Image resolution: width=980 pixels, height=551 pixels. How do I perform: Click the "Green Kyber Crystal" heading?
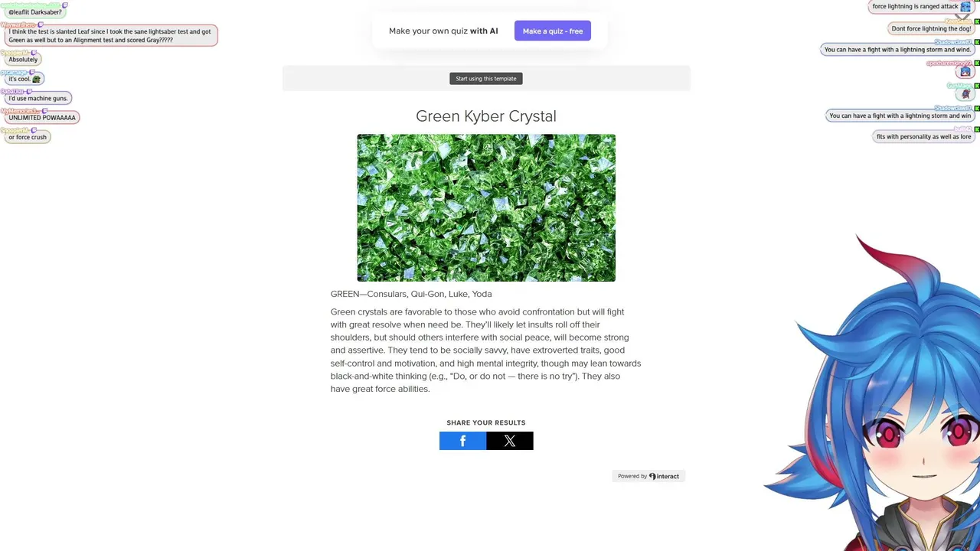[x=486, y=116]
